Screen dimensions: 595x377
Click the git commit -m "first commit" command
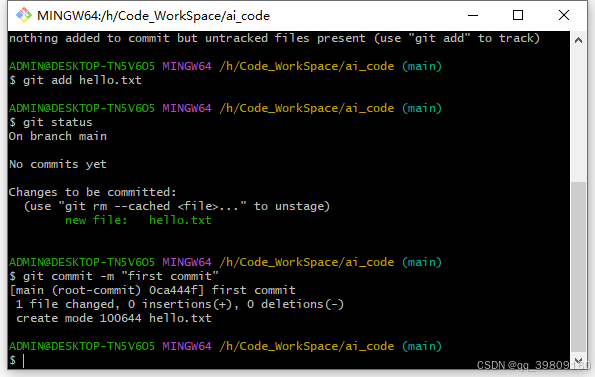pos(114,276)
